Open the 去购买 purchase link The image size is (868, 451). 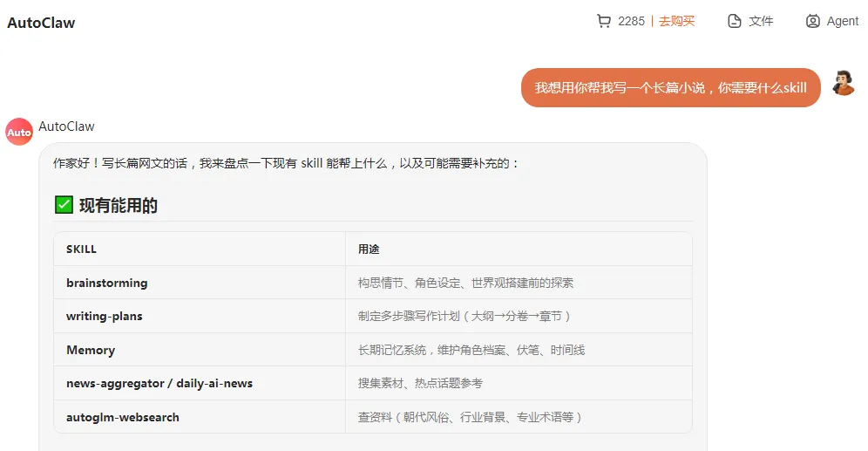pyautogui.click(x=676, y=21)
